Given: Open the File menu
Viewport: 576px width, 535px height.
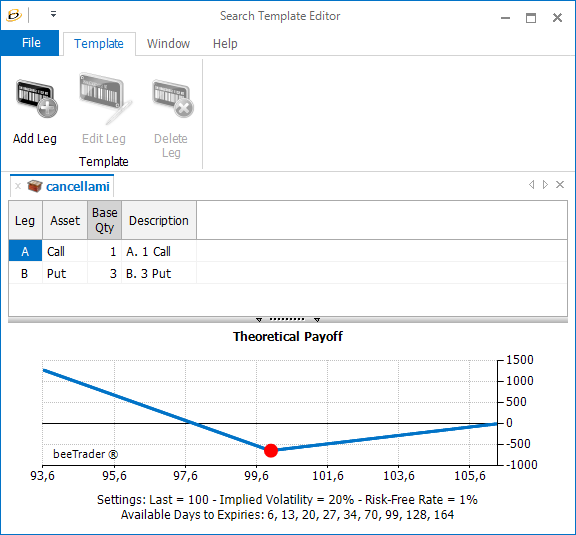Looking at the screenshot, I should point(30,43).
